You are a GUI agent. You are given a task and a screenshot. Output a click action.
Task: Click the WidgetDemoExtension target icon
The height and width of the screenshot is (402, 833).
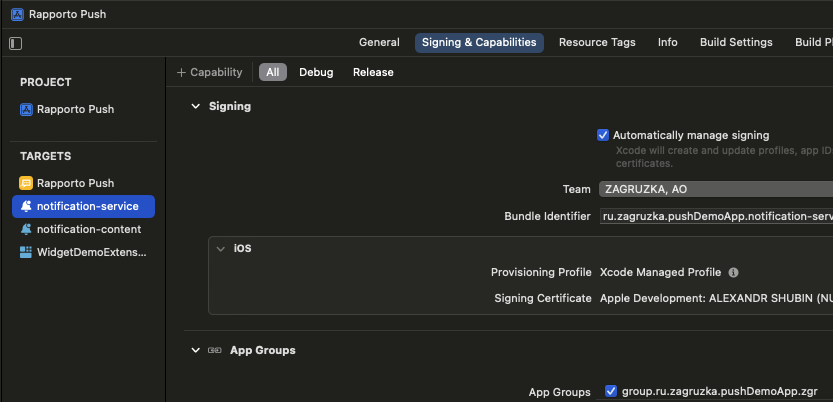tap(26, 252)
